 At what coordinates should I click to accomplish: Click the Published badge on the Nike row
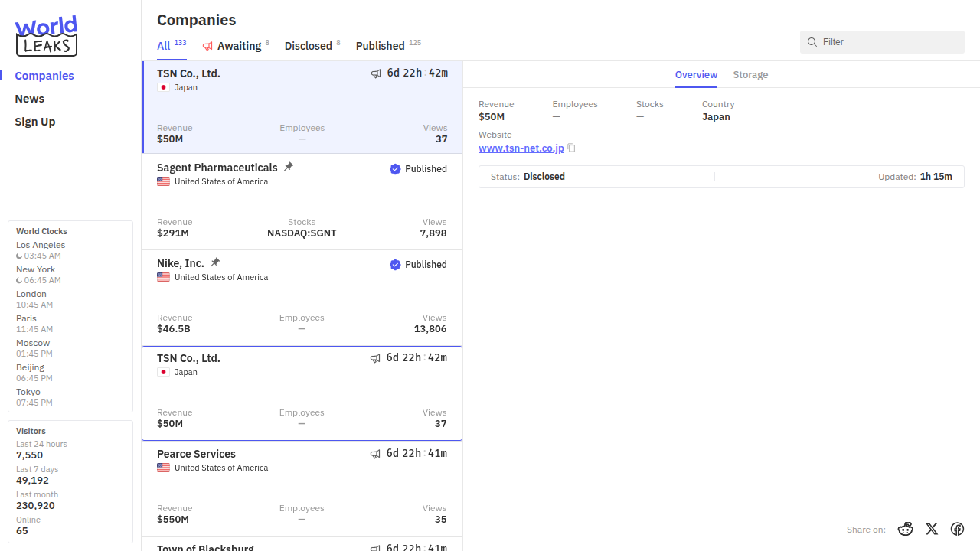418,265
